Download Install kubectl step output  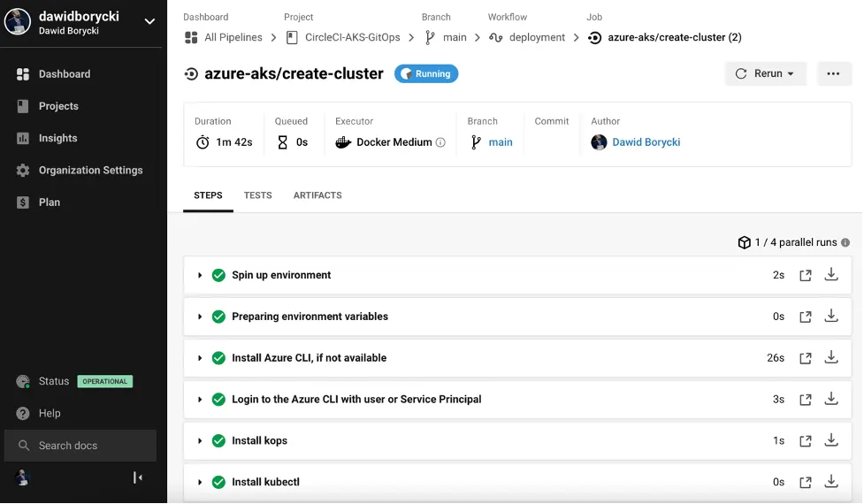831,481
